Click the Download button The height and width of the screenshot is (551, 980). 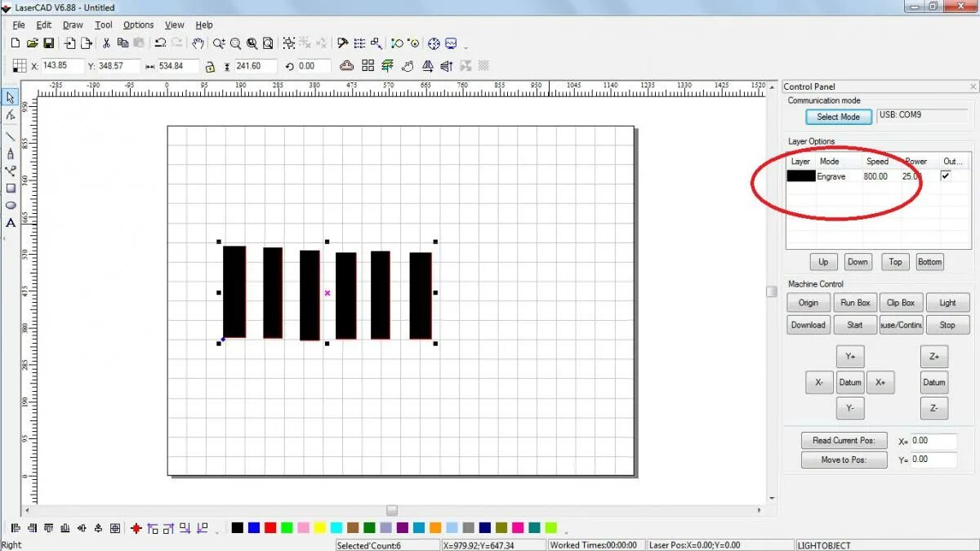click(x=808, y=325)
